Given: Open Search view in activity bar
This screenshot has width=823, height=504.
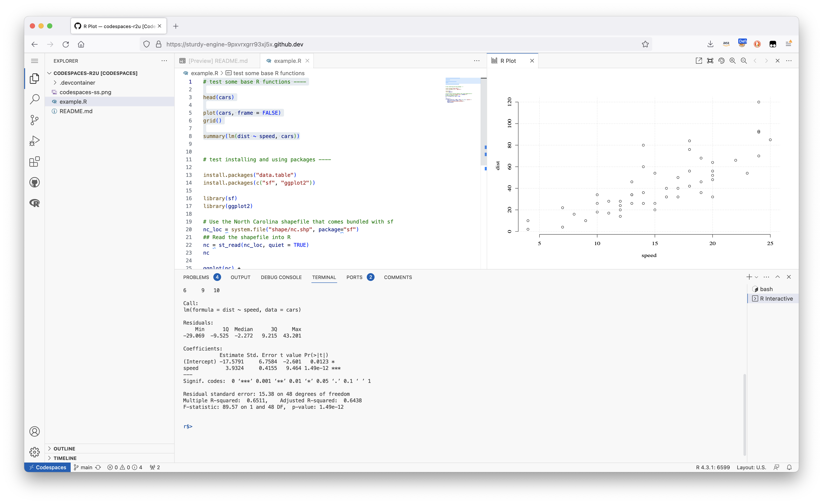Looking at the screenshot, I should (x=34, y=99).
